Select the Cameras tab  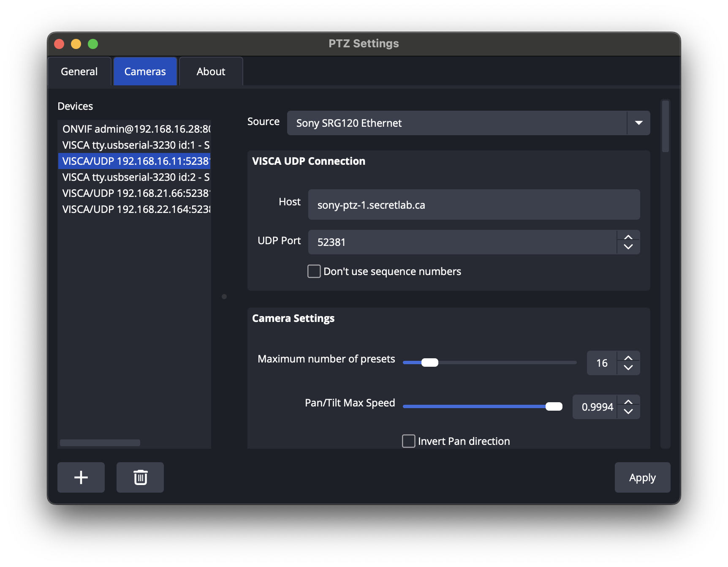pyautogui.click(x=144, y=71)
